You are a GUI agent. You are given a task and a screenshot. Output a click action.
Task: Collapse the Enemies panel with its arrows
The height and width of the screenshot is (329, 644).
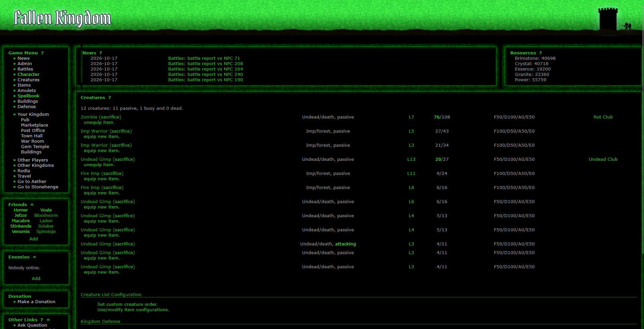[x=34, y=257]
